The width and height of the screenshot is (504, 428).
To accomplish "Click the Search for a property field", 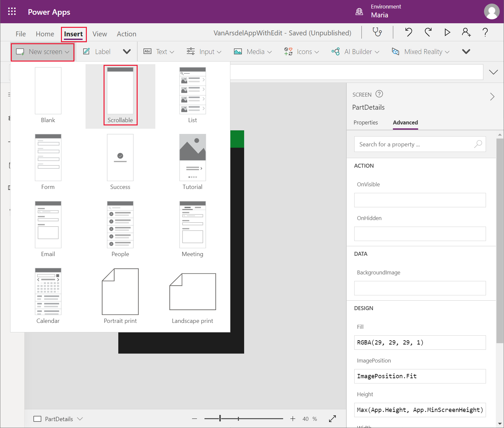I will click(x=420, y=144).
